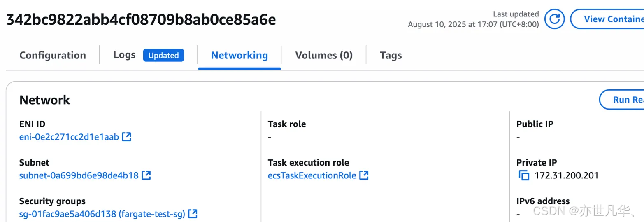The image size is (644, 222).
Task: Click the private IP address 172.31.200.201
Action: pyautogui.click(x=567, y=175)
